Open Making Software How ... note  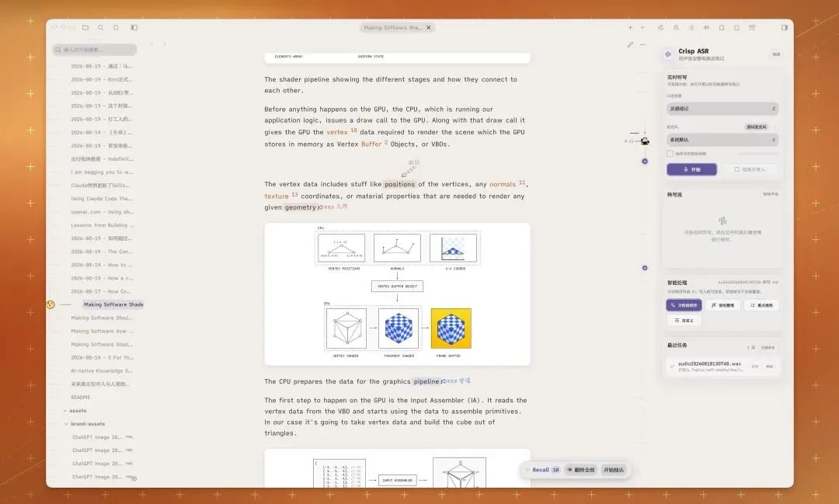[102, 331]
